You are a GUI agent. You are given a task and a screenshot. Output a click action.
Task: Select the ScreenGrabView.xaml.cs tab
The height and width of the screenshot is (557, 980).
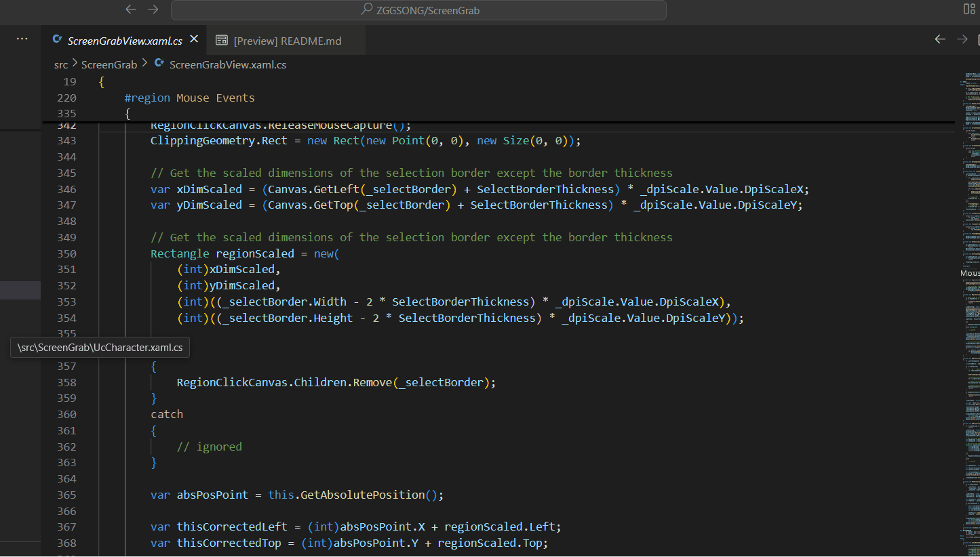(x=125, y=39)
